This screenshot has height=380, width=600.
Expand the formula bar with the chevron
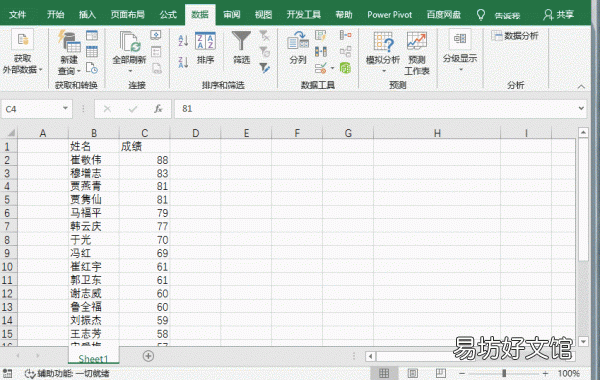click(581, 108)
